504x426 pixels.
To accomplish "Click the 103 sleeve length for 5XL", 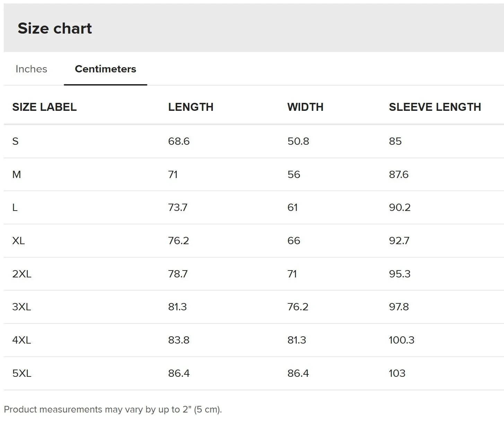I will click(x=397, y=373).
